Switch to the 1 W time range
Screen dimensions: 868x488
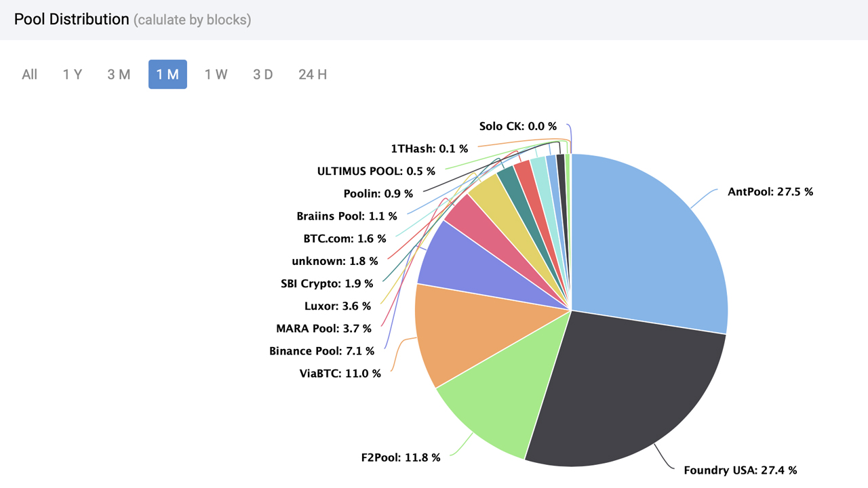pyautogui.click(x=216, y=75)
